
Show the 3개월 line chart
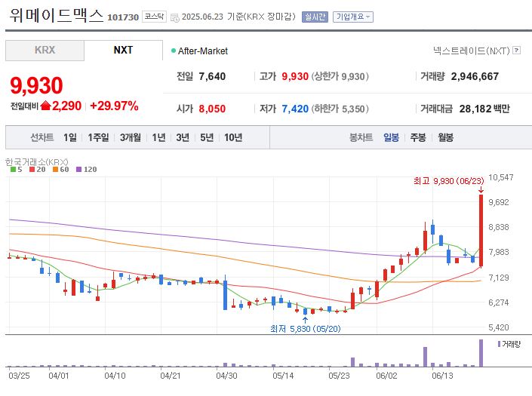tap(131, 137)
